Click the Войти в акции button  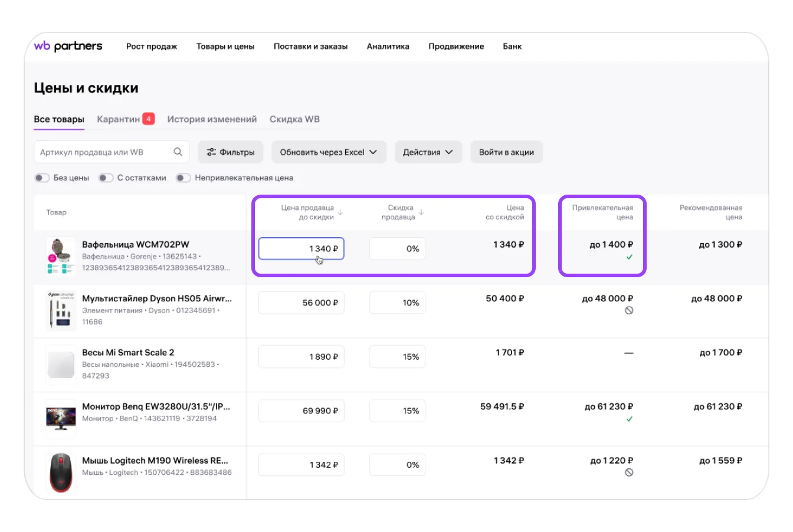[x=506, y=152]
